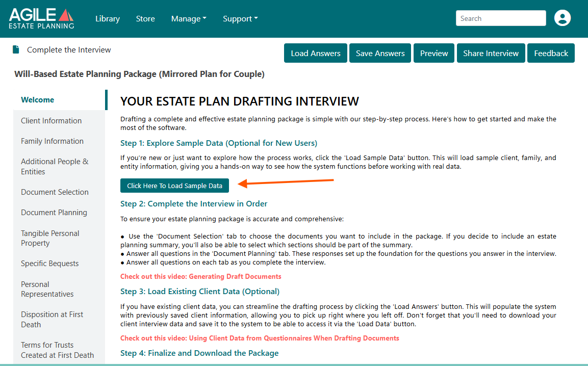
Task: Open the Specific Bequests tab
Action: point(59,264)
